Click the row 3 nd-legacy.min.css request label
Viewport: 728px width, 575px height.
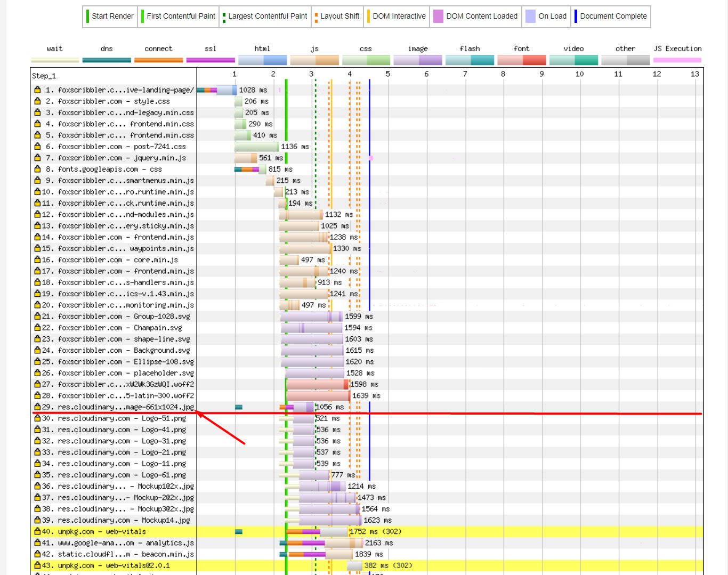pyautogui.click(x=126, y=112)
